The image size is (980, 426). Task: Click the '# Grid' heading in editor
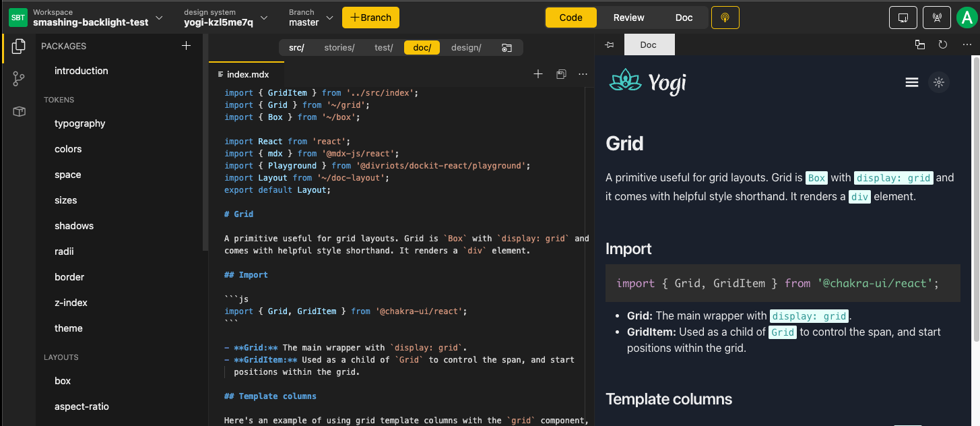coord(239,214)
